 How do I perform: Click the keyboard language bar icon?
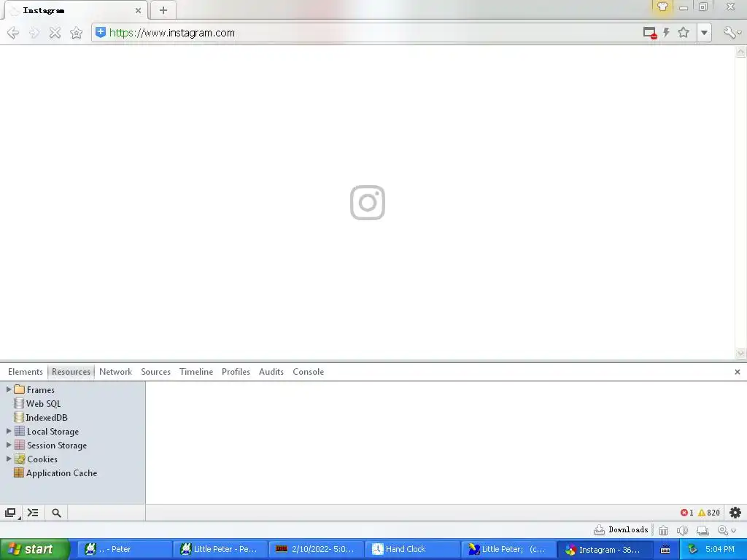click(665, 550)
